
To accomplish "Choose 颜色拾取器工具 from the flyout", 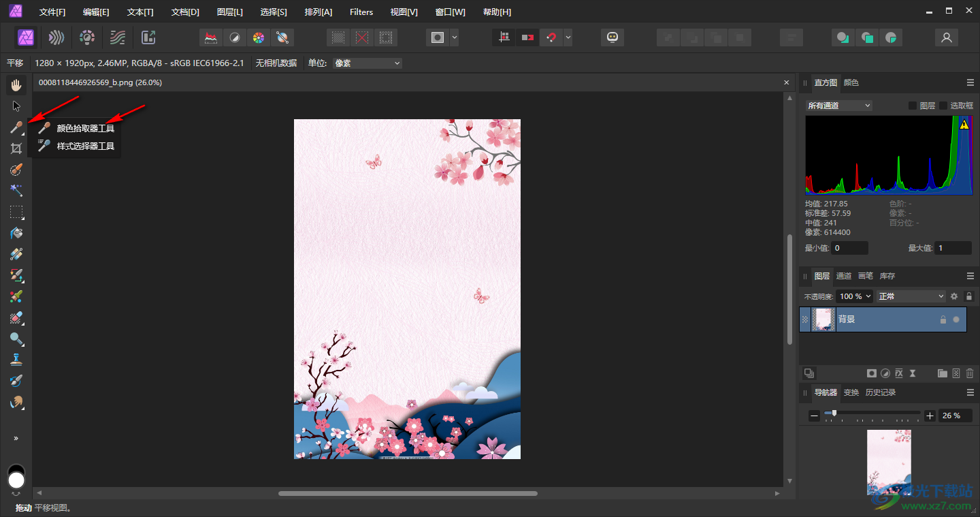I will pos(85,128).
